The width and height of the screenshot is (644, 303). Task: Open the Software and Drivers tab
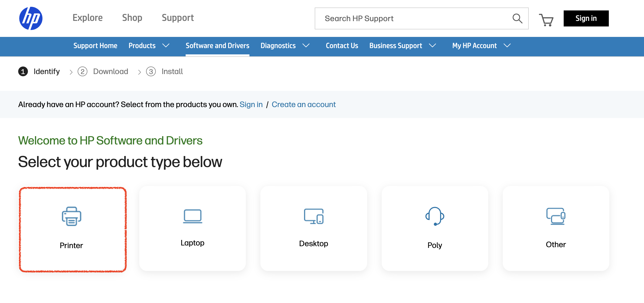(x=217, y=46)
